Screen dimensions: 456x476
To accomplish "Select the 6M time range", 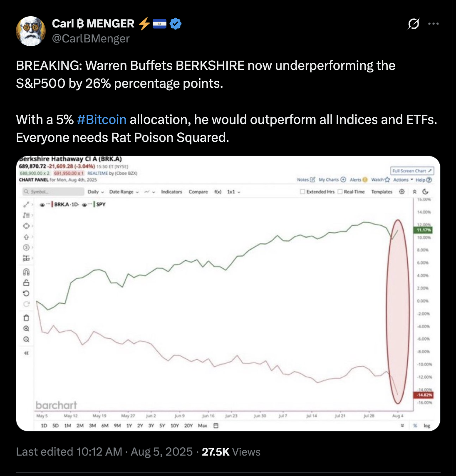I will (105, 426).
